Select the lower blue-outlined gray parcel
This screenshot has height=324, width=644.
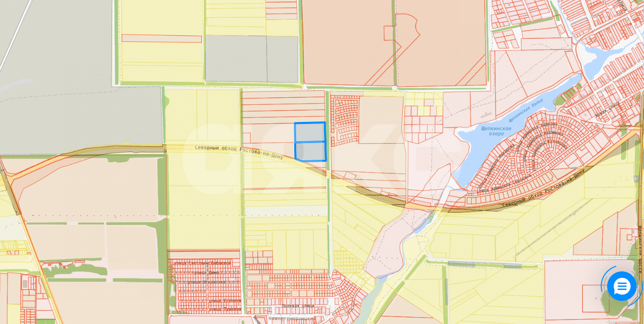coord(310,151)
